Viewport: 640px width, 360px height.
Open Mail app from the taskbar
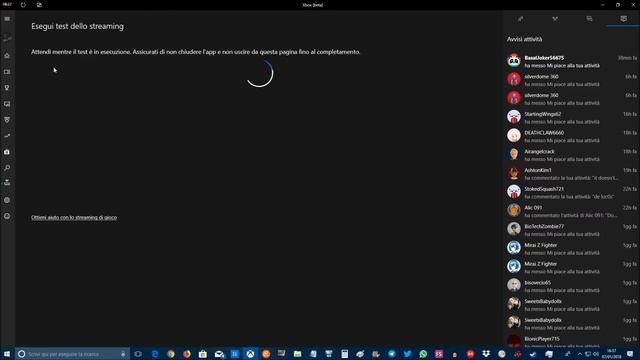point(219,354)
